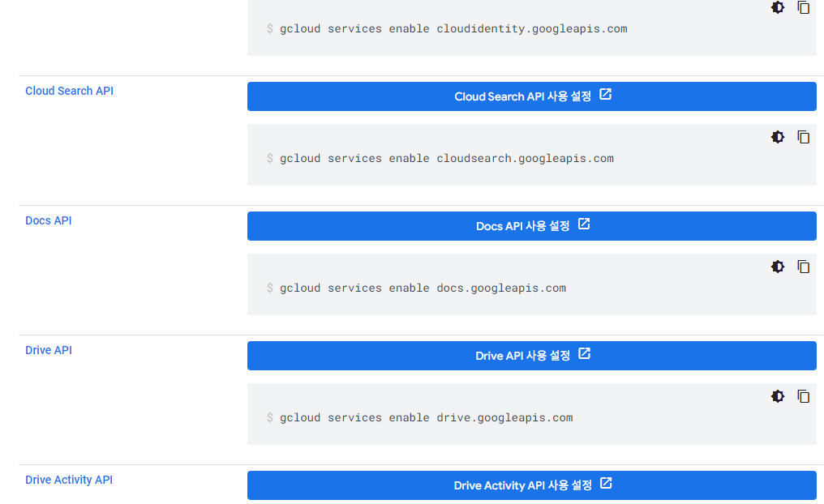Open the Drive Activity API link

(x=69, y=480)
